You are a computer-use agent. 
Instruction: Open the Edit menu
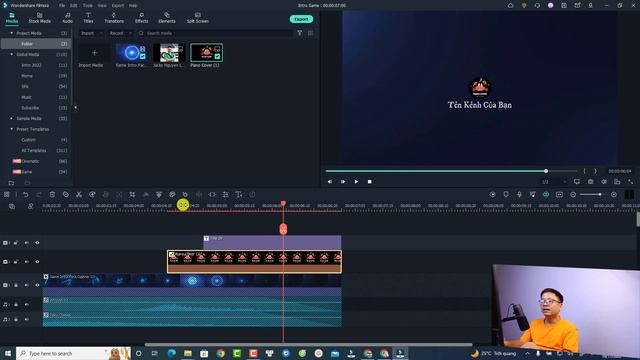73,6
